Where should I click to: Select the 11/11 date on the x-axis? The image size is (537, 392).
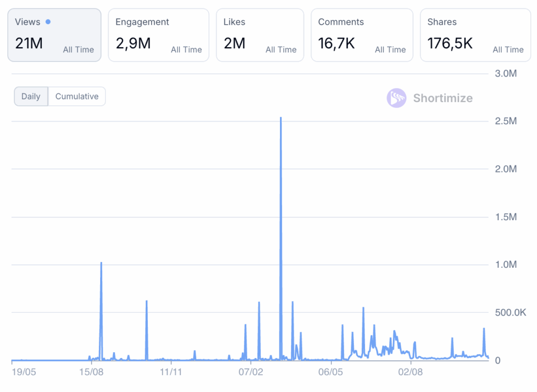click(170, 372)
